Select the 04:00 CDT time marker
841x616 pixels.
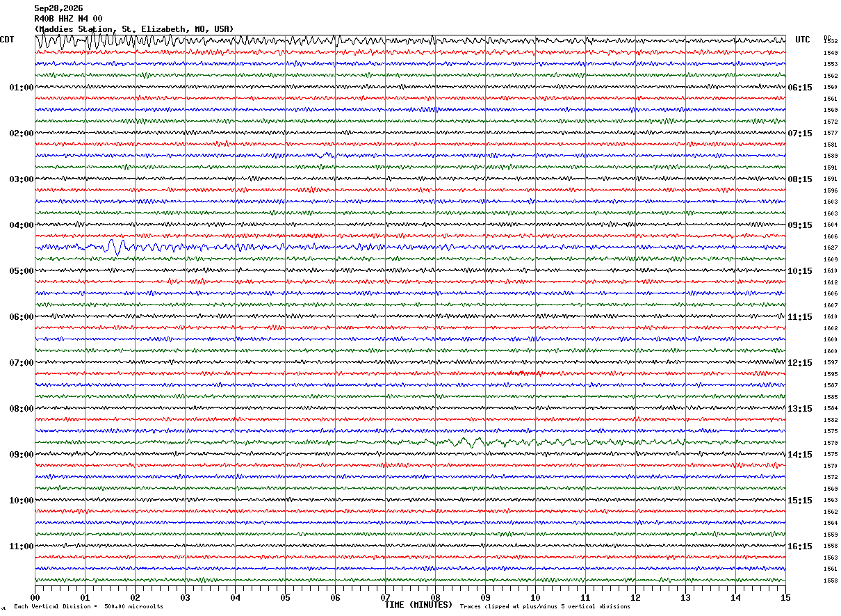coord(22,225)
